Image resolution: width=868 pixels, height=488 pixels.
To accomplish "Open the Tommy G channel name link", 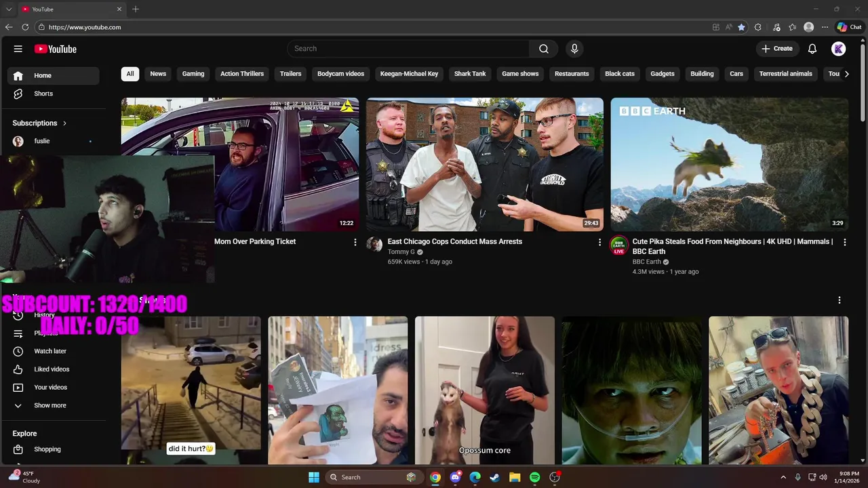I will click(401, 252).
